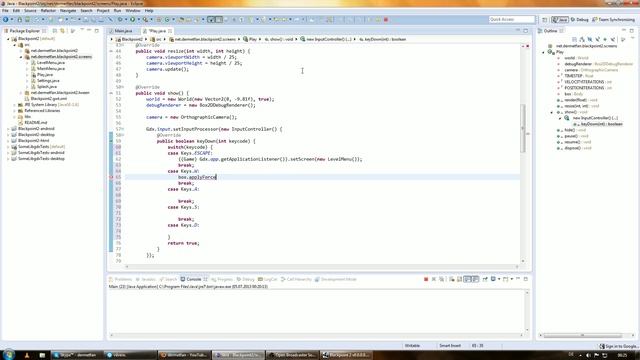Switch to Debug perspective button
This screenshot has width=640, height=360.
580,20
